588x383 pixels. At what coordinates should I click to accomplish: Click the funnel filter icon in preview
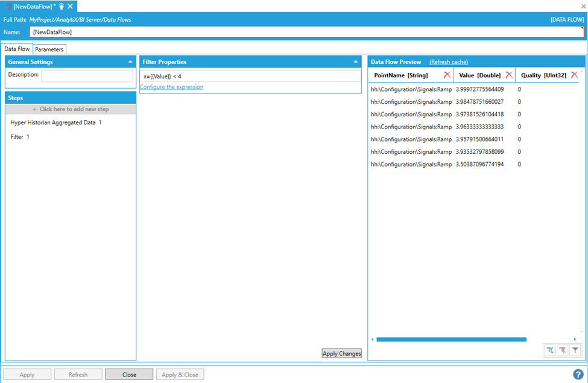tap(575, 350)
